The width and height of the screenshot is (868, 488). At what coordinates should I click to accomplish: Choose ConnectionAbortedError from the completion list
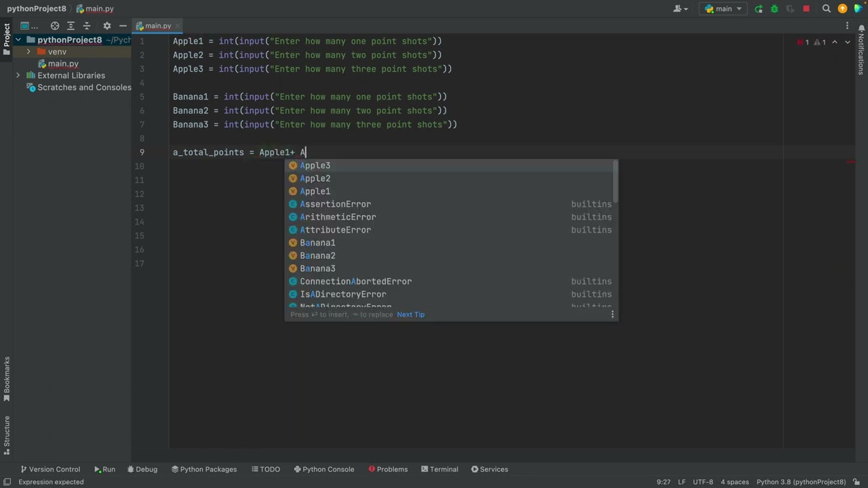[x=451, y=281]
